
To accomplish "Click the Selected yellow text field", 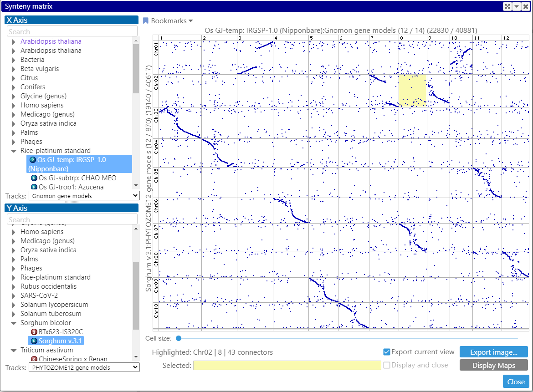I will [287, 365].
